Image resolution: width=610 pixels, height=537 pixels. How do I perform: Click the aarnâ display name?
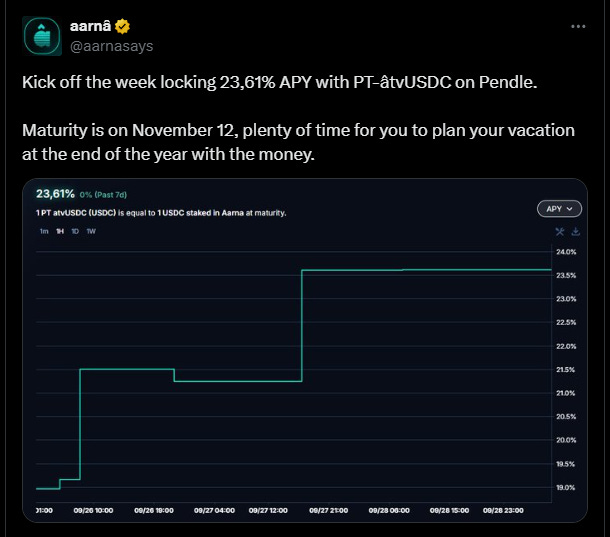pos(90,26)
